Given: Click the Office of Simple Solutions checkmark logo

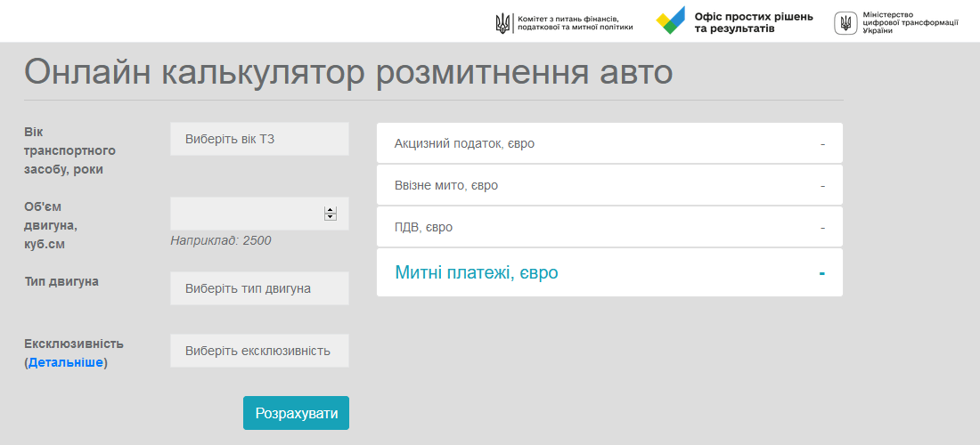Looking at the screenshot, I should [x=671, y=21].
